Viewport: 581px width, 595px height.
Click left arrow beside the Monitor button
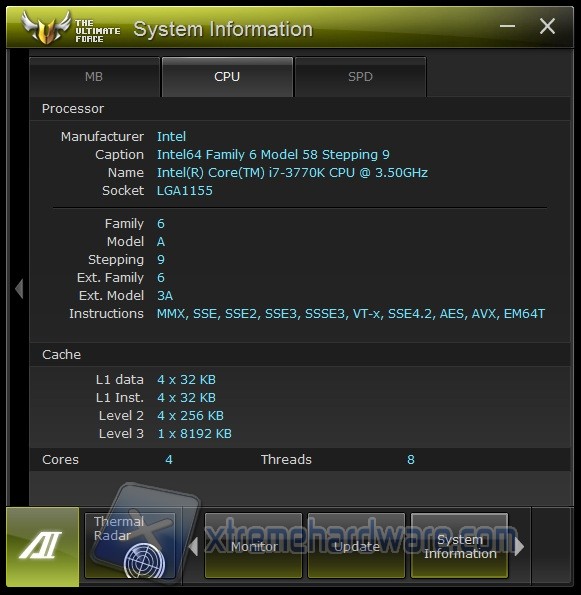click(x=194, y=546)
